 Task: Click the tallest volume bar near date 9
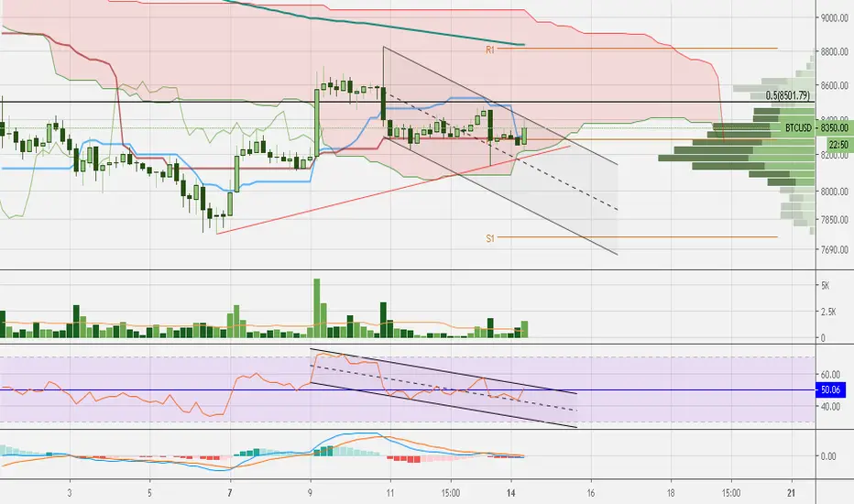pyautogui.click(x=317, y=309)
